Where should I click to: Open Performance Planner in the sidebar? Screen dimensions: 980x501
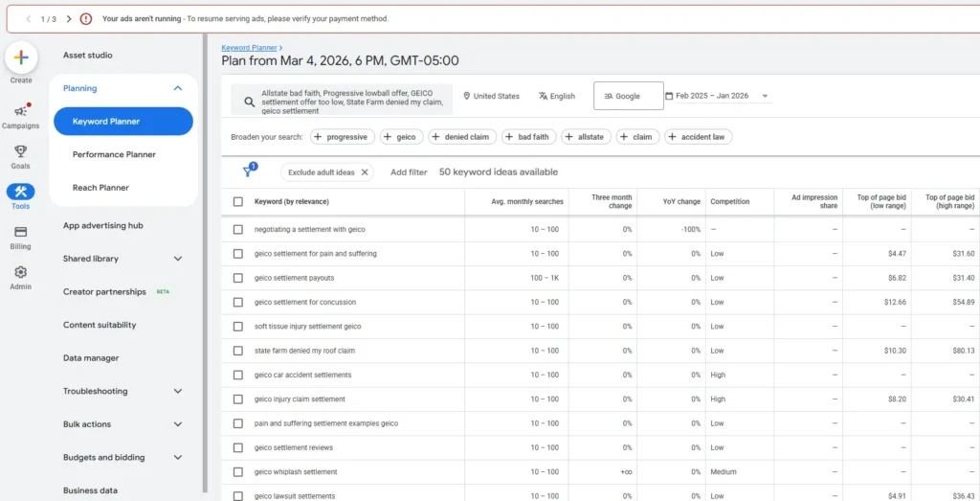click(x=114, y=154)
